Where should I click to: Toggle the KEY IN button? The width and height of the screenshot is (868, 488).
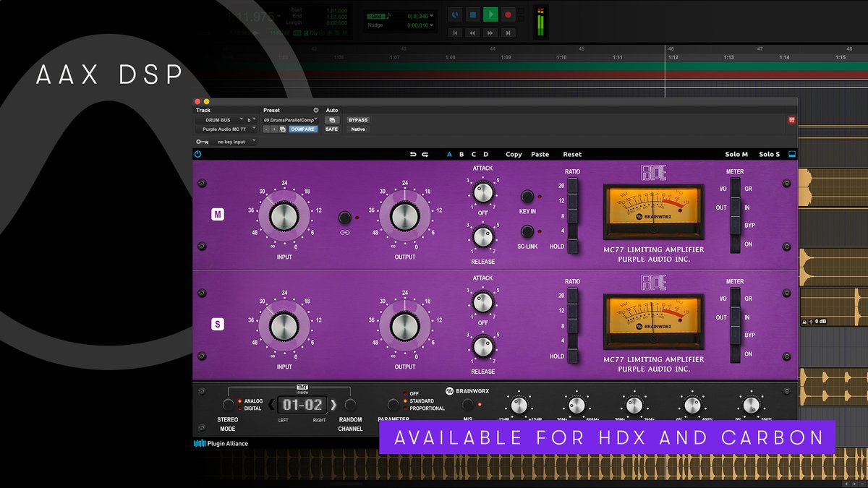coord(527,197)
